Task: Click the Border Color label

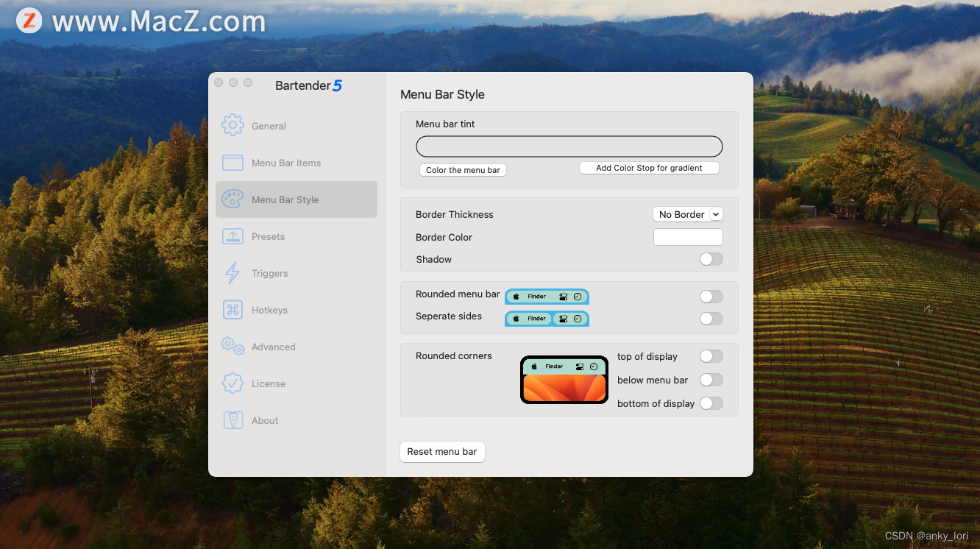Action: (444, 237)
